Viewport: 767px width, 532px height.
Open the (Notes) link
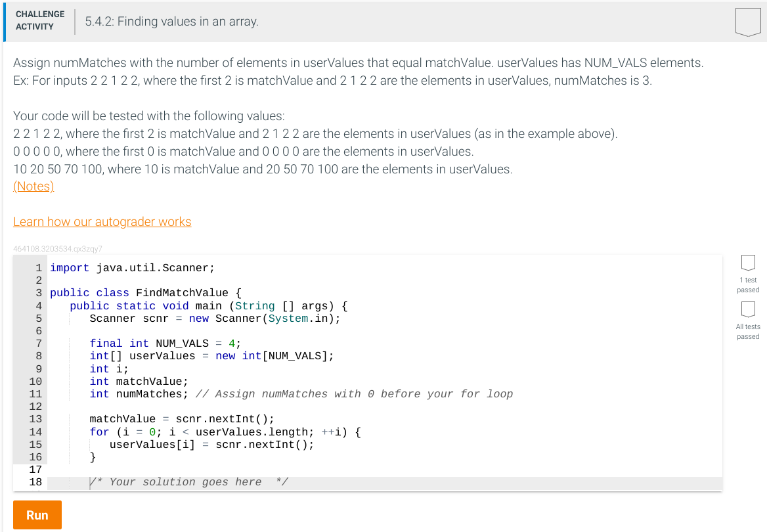[33, 187]
